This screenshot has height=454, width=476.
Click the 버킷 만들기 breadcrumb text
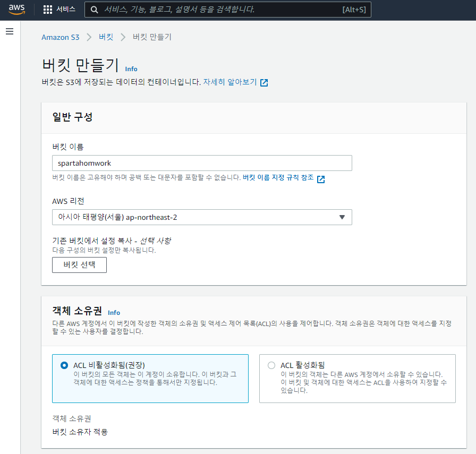(152, 37)
